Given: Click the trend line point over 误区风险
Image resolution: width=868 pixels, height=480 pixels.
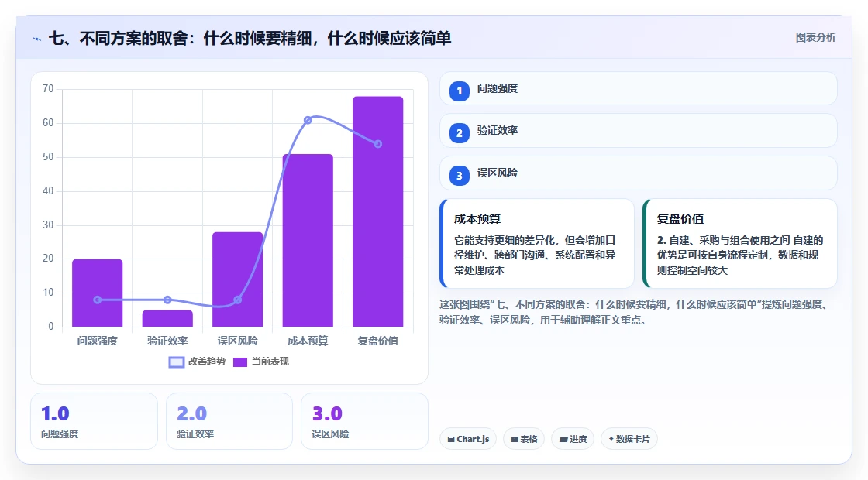Looking at the screenshot, I should (237, 300).
